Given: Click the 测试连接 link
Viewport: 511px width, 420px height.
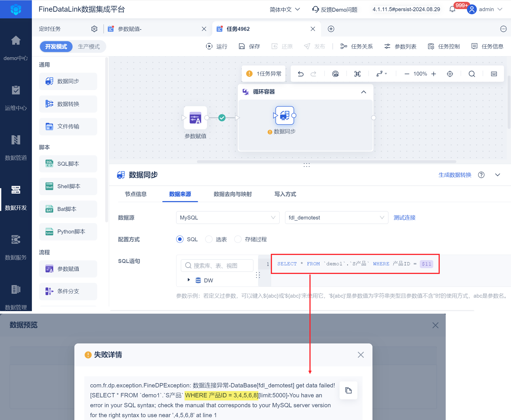Looking at the screenshot, I should pos(405,218).
